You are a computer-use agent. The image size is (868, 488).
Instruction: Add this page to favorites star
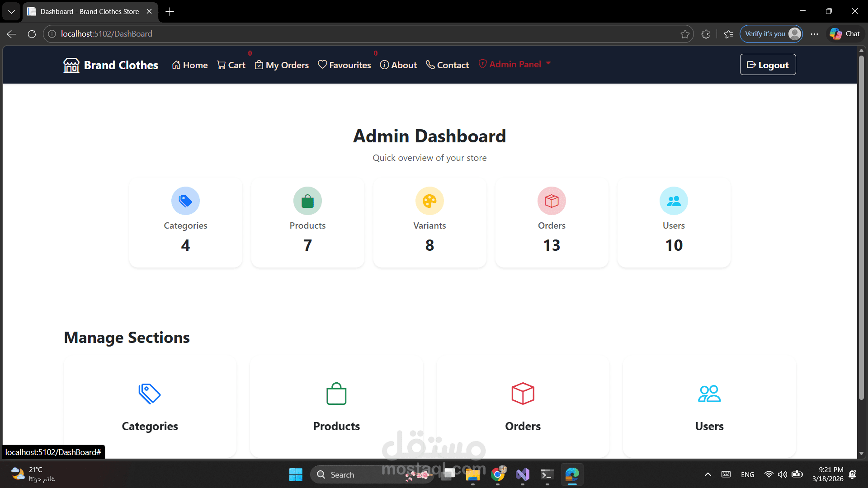(685, 34)
